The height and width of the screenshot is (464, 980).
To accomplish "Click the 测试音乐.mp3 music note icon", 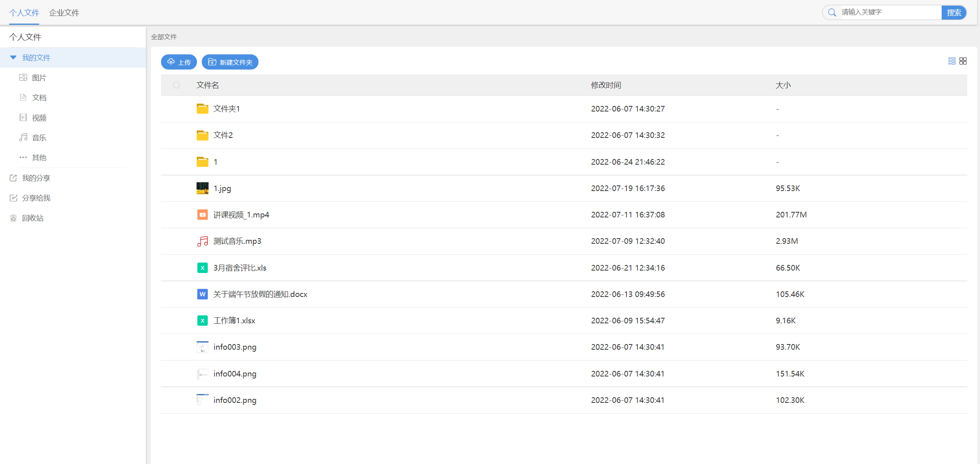I will [x=202, y=241].
